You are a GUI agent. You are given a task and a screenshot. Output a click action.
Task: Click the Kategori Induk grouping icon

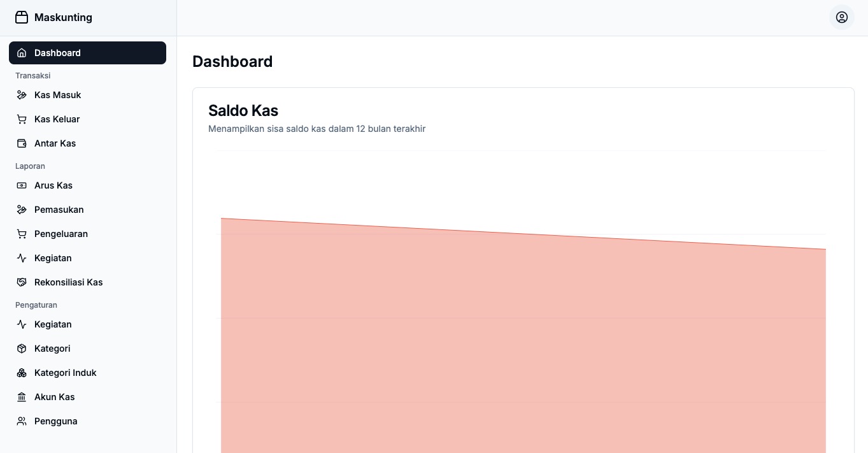[22, 373]
